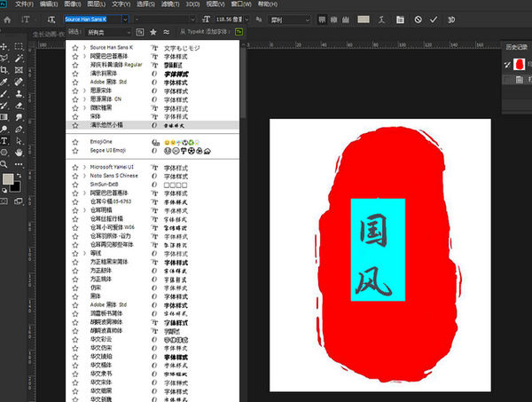Select the Zoom tool
The height and width of the screenshot is (402, 532).
coord(6,163)
